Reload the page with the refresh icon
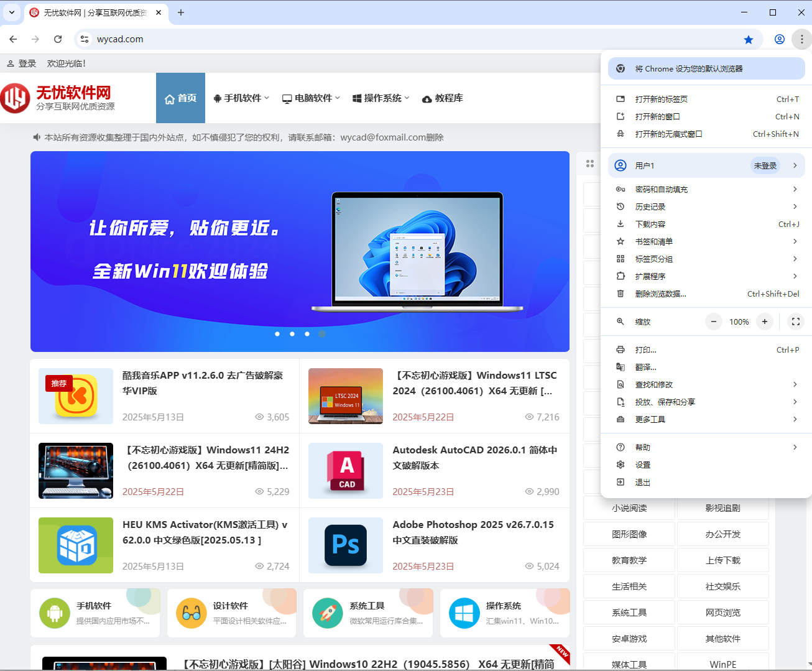The width and height of the screenshot is (812, 671). coord(58,39)
